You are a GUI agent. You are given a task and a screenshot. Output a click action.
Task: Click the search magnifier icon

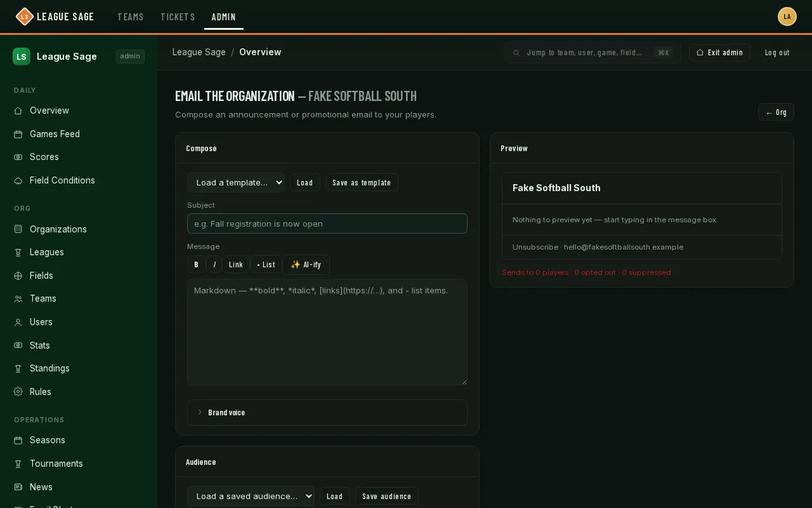click(516, 53)
